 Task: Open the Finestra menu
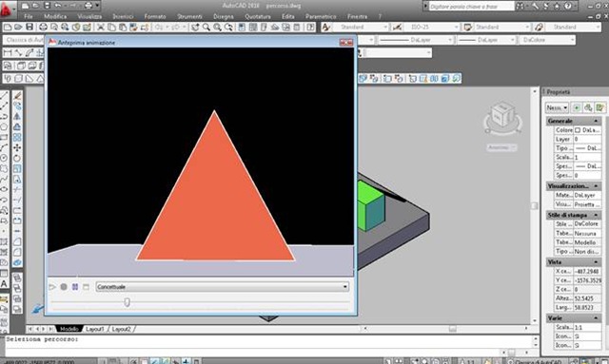(x=357, y=16)
